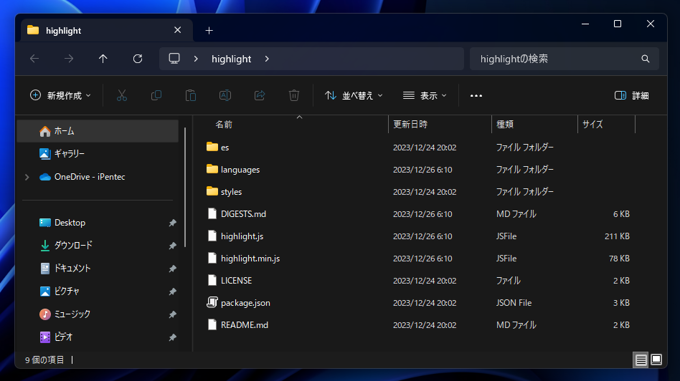Open ホーム in navigation pane
The height and width of the screenshot is (381, 680).
click(x=98, y=131)
